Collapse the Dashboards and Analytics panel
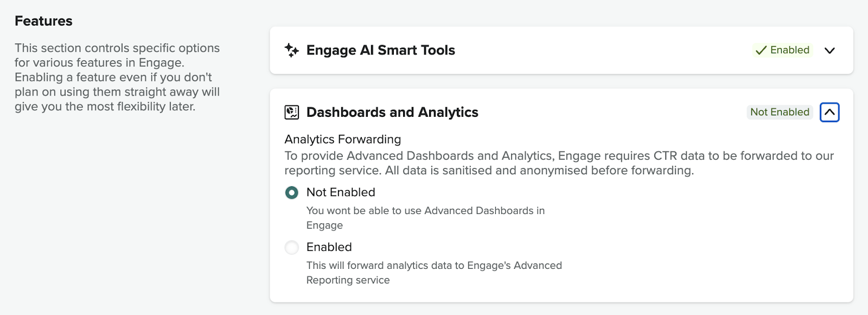Image resolution: width=868 pixels, height=315 pixels. tap(829, 112)
